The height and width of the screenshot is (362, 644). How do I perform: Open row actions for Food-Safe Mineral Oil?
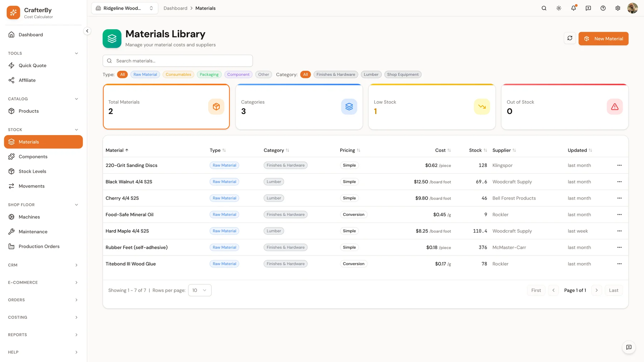click(x=619, y=215)
